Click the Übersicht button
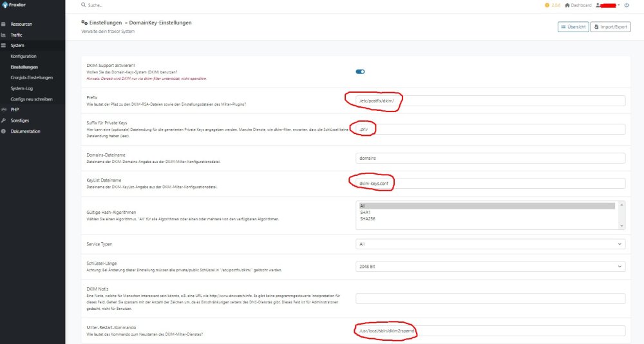This screenshot has height=344, width=644. point(573,27)
